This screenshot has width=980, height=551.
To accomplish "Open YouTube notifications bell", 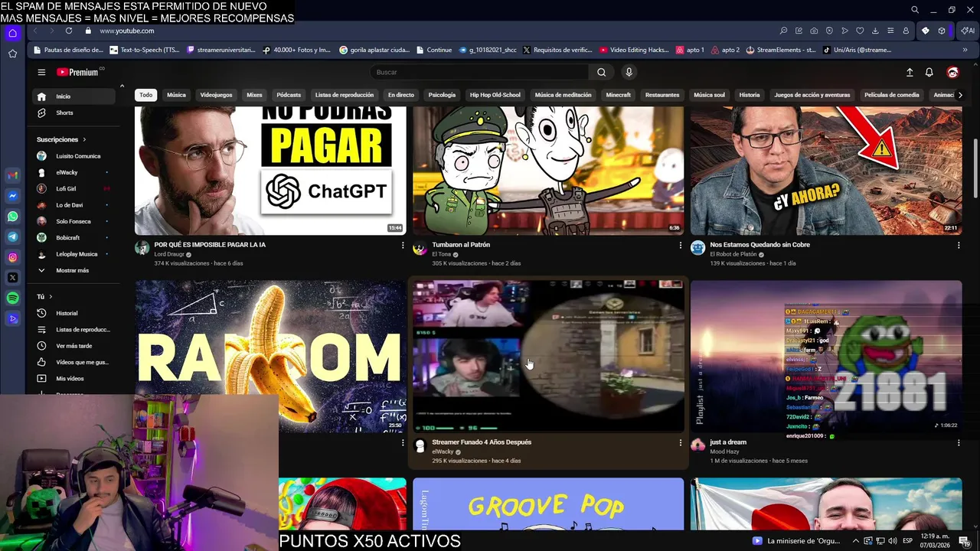I will click(x=929, y=72).
